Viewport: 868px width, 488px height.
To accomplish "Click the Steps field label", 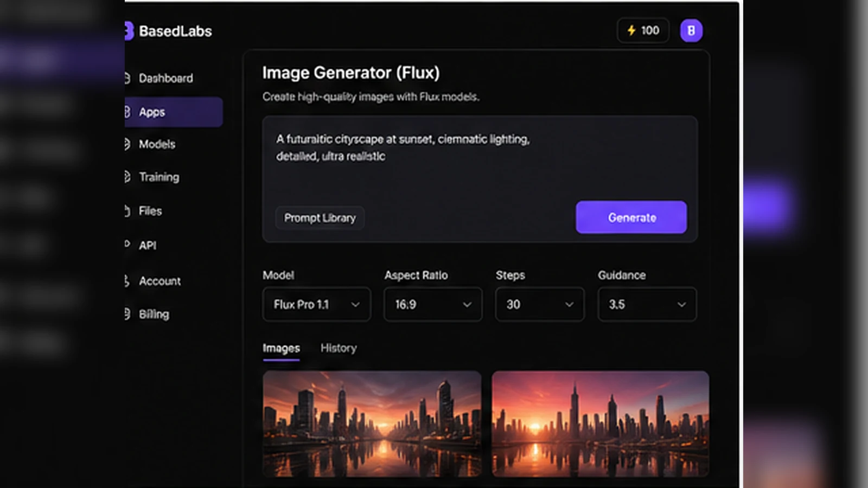I will (510, 275).
